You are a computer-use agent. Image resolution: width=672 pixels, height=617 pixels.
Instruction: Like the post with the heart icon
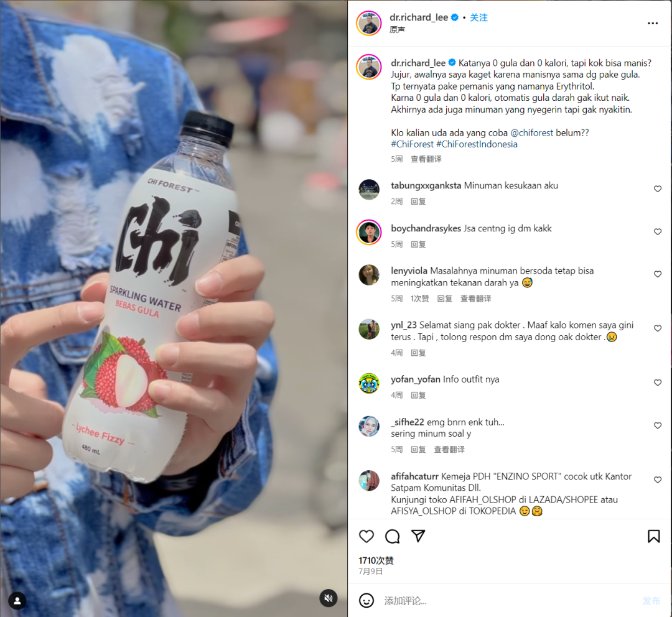[366, 536]
